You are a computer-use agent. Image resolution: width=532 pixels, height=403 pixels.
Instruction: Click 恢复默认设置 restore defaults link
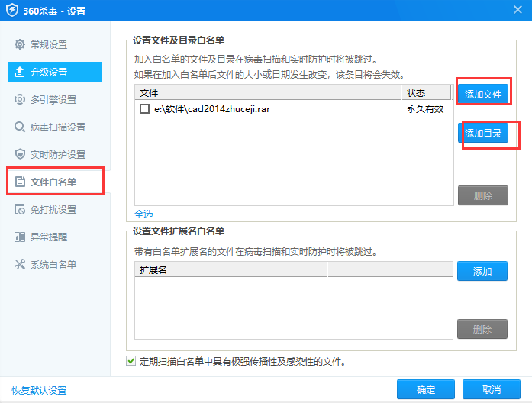pyautogui.click(x=39, y=390)
